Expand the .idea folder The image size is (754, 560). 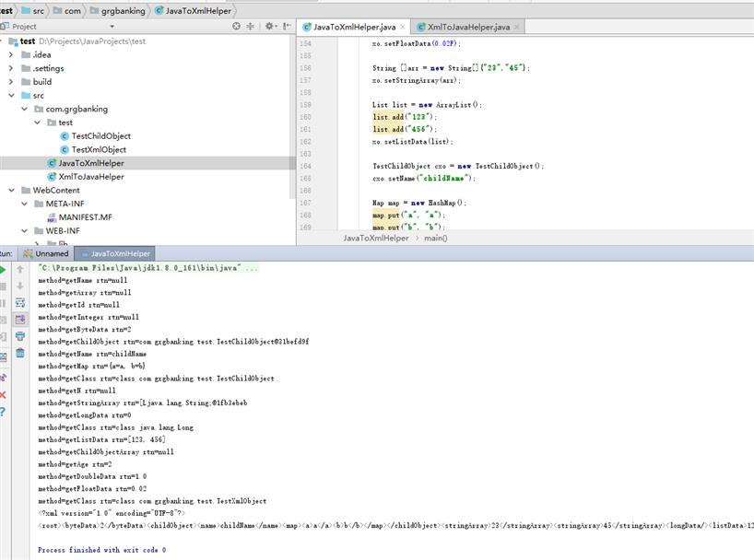coord(11,54)
